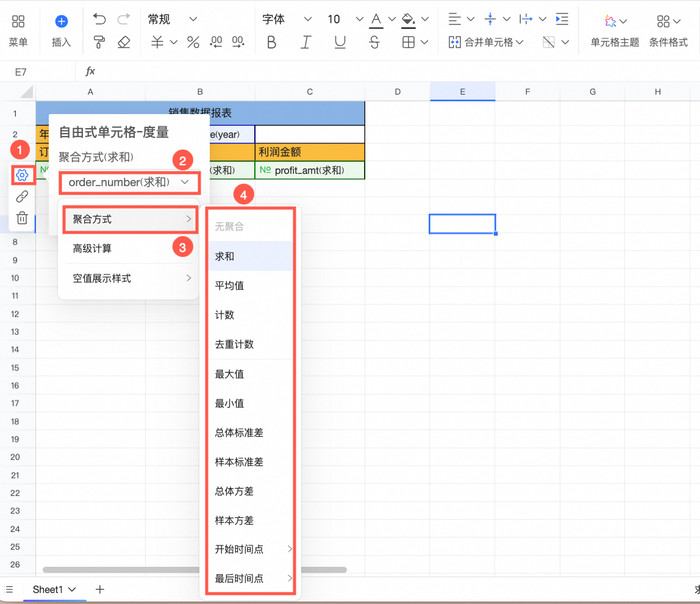This screenshot has height=604, width=700.
Task: Click the horizontal scrollbar
Action: point(195,570)
